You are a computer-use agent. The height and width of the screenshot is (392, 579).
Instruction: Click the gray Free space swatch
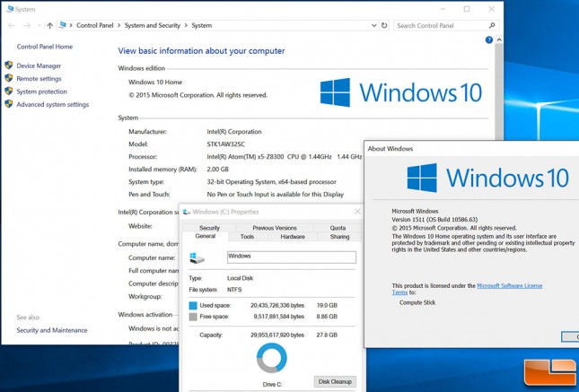point(193,317)
